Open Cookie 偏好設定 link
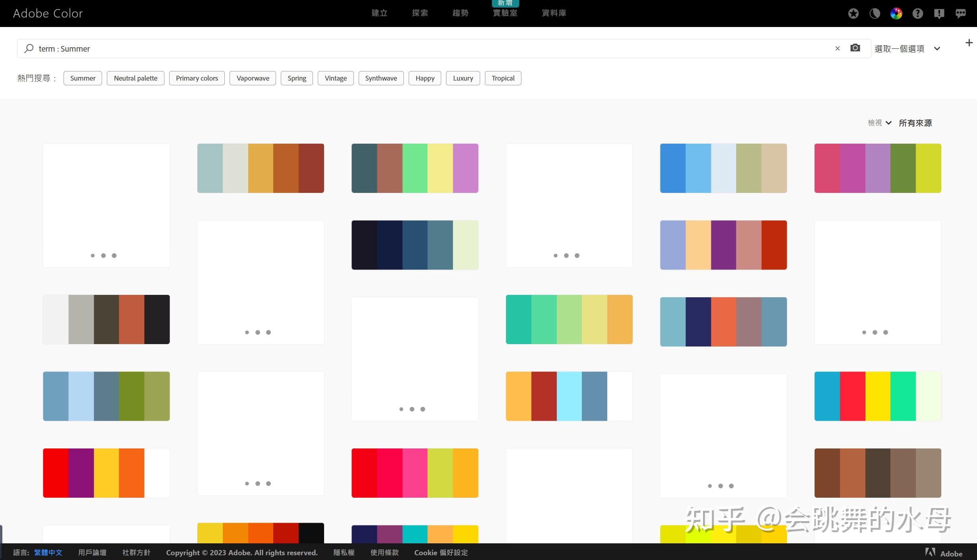 [441, 552]
